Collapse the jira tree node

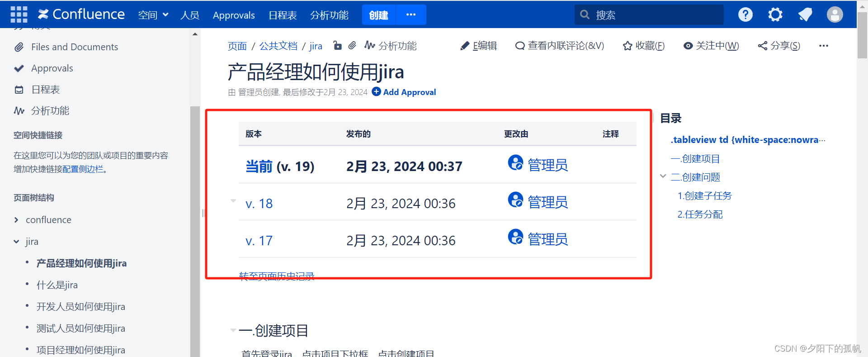click(17, 242)
